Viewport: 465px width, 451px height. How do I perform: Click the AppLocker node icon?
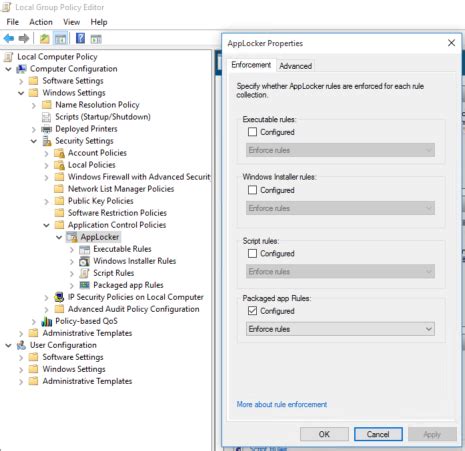[72, 237]
